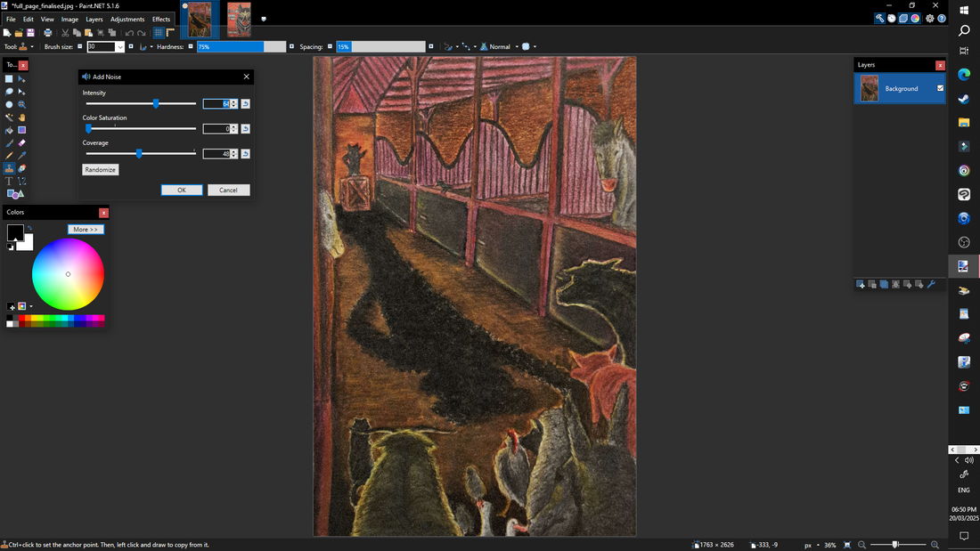Open the View menu
The height and width of the screenshot is (551, 980).
(x=47, y=20)
